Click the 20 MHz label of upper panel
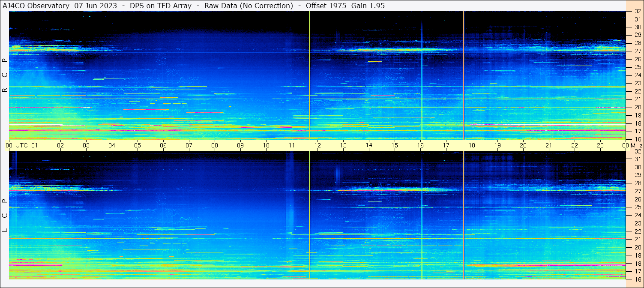Viewport: 644px width, 288px height. click(x=638, y=107)
